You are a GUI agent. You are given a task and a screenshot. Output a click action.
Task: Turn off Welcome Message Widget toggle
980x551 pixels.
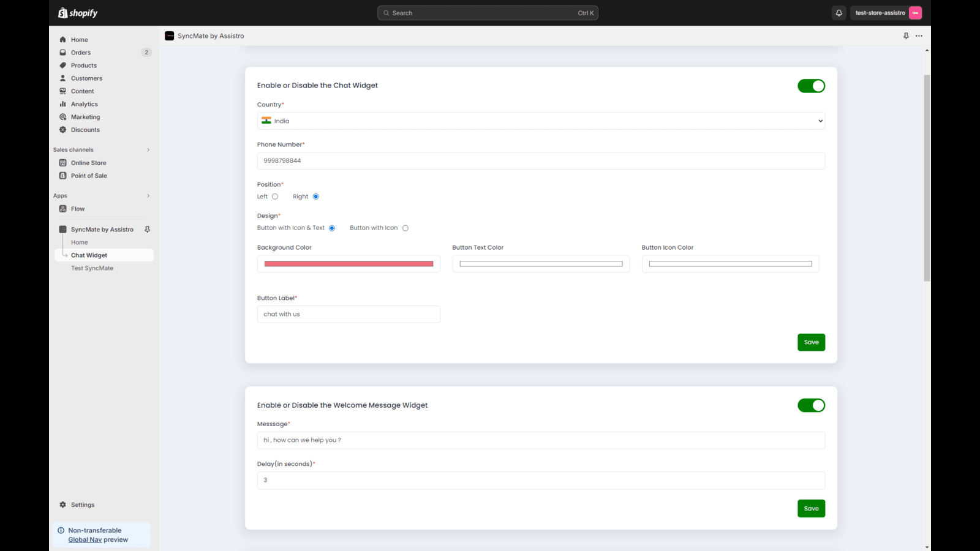pos(811,405)
